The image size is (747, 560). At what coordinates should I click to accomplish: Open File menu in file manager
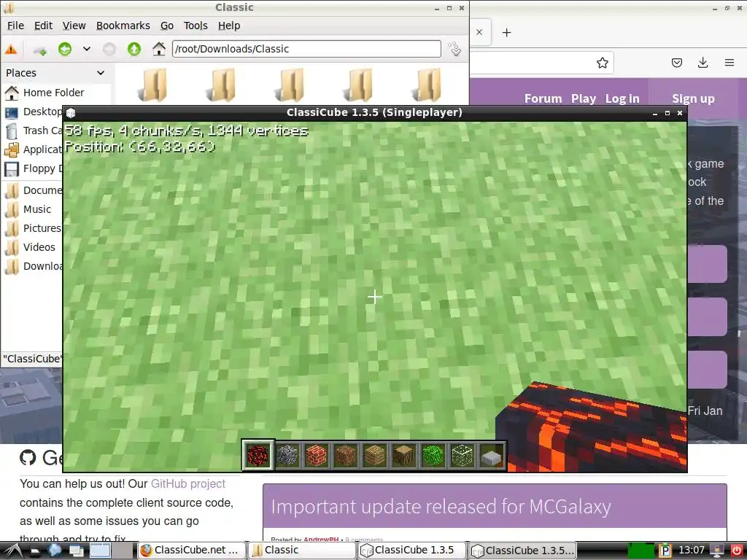16,26
